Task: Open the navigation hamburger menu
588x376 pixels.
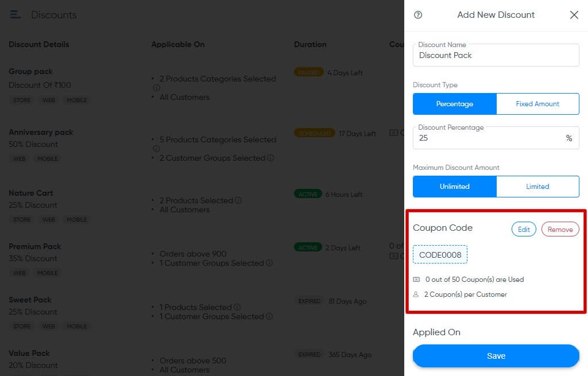Action: pyautogui.click(x=15, y=14)
